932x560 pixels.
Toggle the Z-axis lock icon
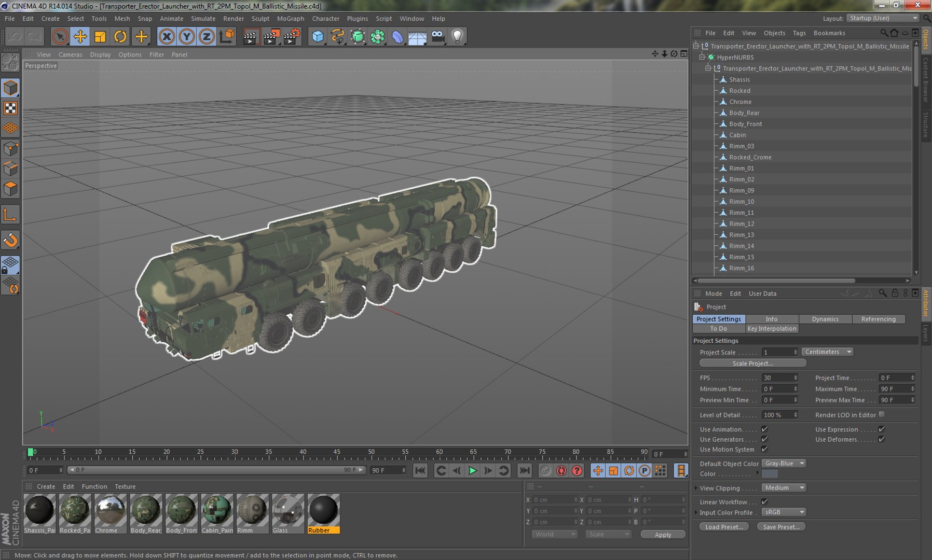[207, 36]
